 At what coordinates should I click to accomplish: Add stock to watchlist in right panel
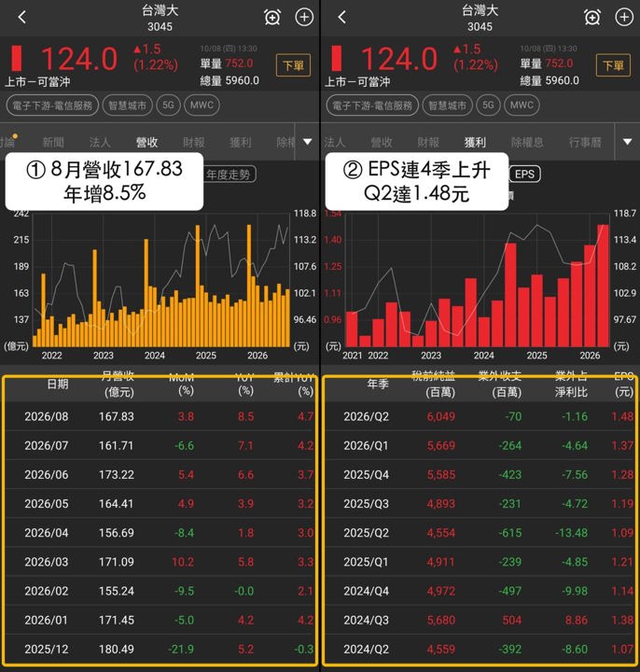[x=624, y=17]
